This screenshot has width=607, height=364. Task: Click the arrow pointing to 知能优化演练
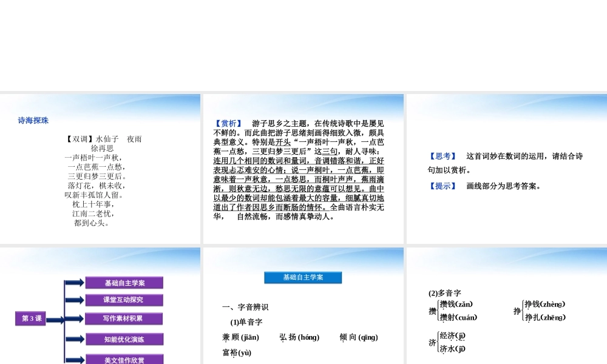pos(74,339)
